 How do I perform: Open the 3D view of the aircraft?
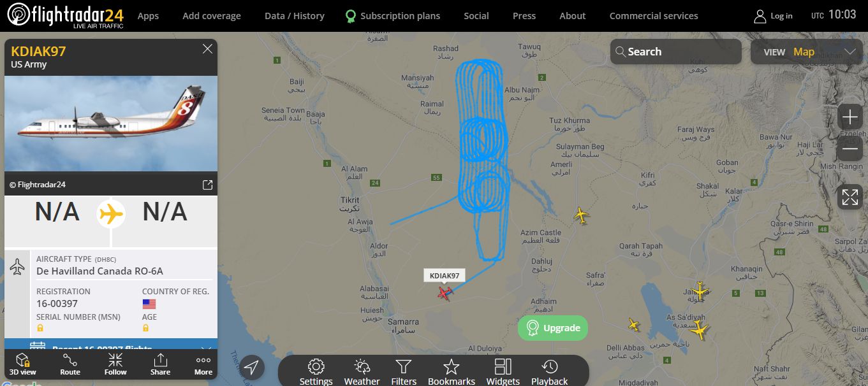[x=22, y=364]
